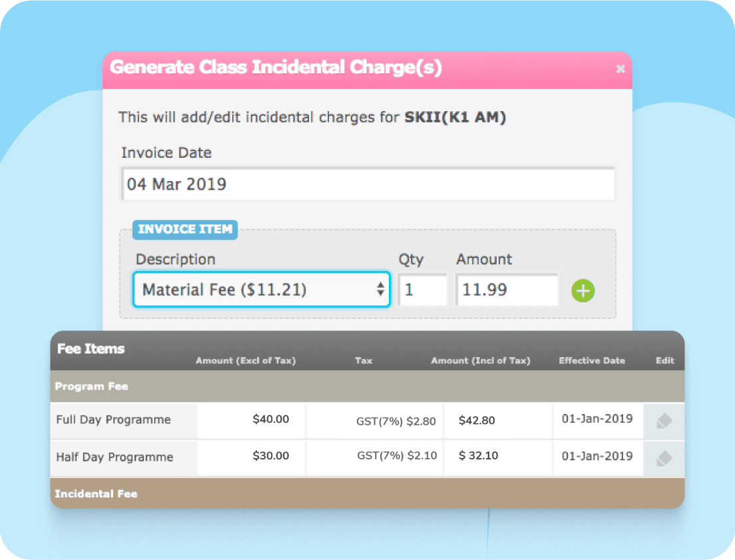Close the Generate Class Incidental Charges dialog
This screenshot has height=560, width=735.
[620, 69]
